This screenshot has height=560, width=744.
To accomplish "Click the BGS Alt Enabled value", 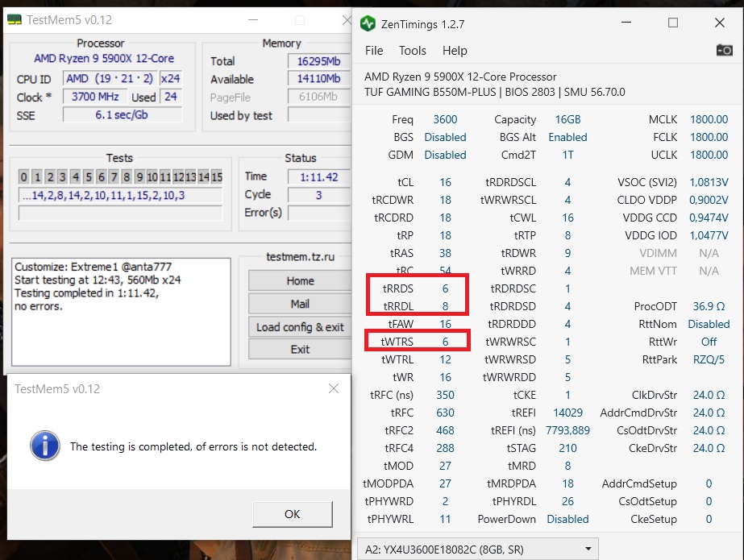I will 567,137.
